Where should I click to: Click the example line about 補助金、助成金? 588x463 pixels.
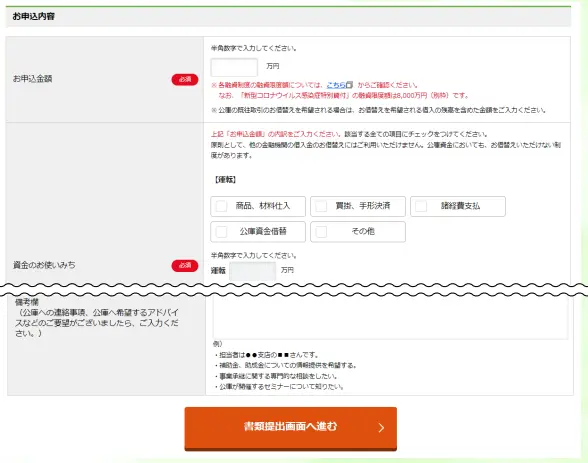(286, 365)
